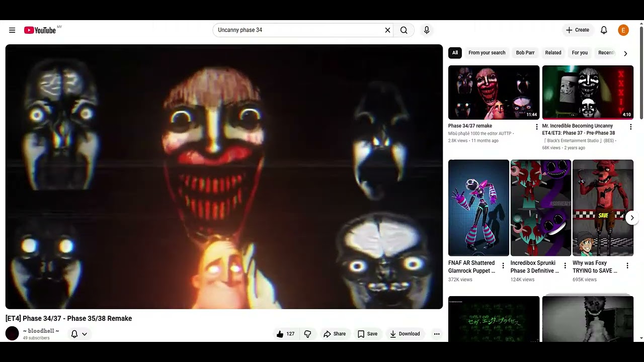Open the green text video thumbnail below Shorts
This screenshot has width=644, height=362.
[494, 319]
